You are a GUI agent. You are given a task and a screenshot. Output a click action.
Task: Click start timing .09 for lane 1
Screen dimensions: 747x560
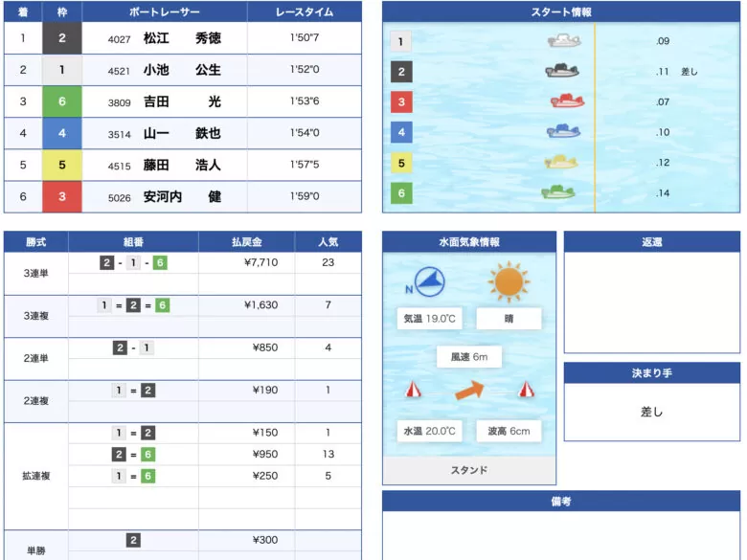(x=663, y=41)
